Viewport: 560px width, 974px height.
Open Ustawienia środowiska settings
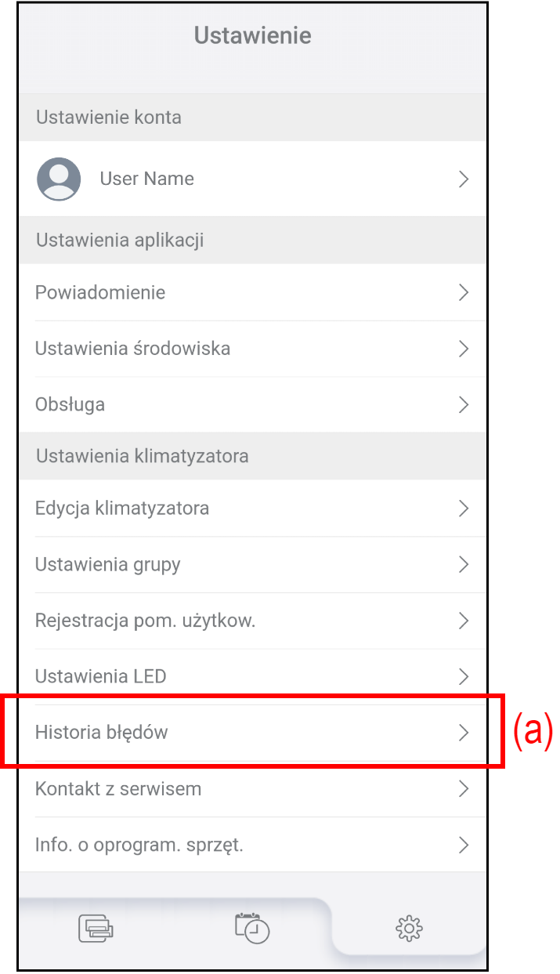tap(133, 349)
